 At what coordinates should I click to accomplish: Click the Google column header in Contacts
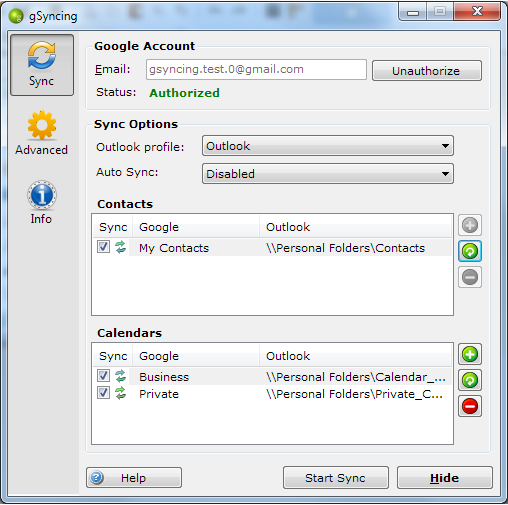click(x=196, y=227)
